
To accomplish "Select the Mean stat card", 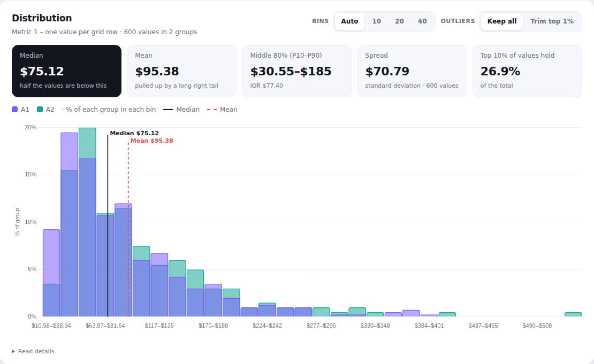I will [182, 71].
